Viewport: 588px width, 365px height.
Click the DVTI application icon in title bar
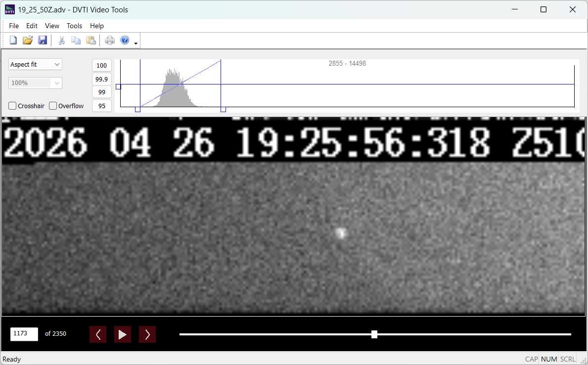tap(10, 10)
